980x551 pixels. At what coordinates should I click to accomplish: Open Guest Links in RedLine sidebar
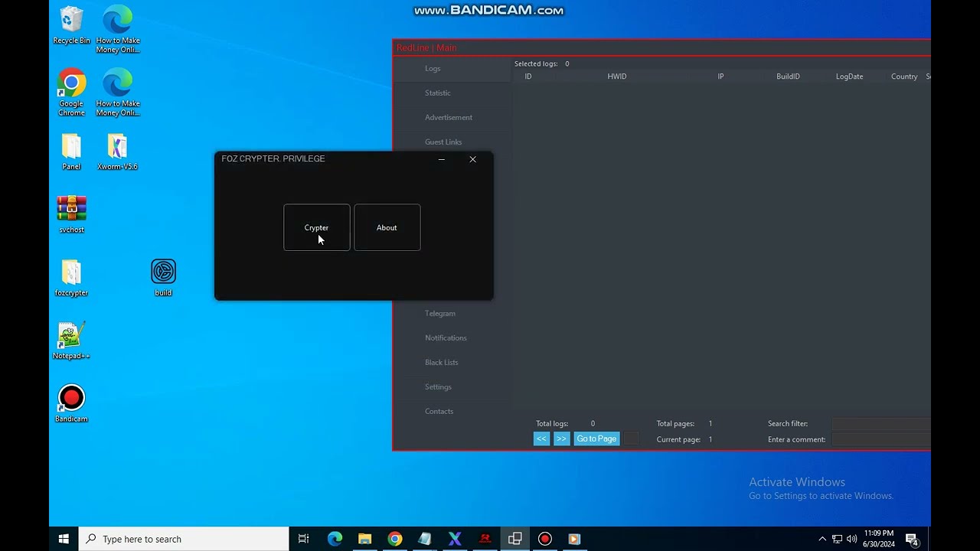coord(443,142)
